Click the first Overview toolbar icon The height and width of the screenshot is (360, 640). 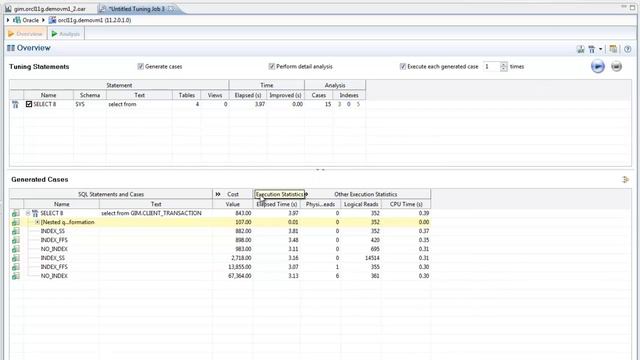pos(580,49)
